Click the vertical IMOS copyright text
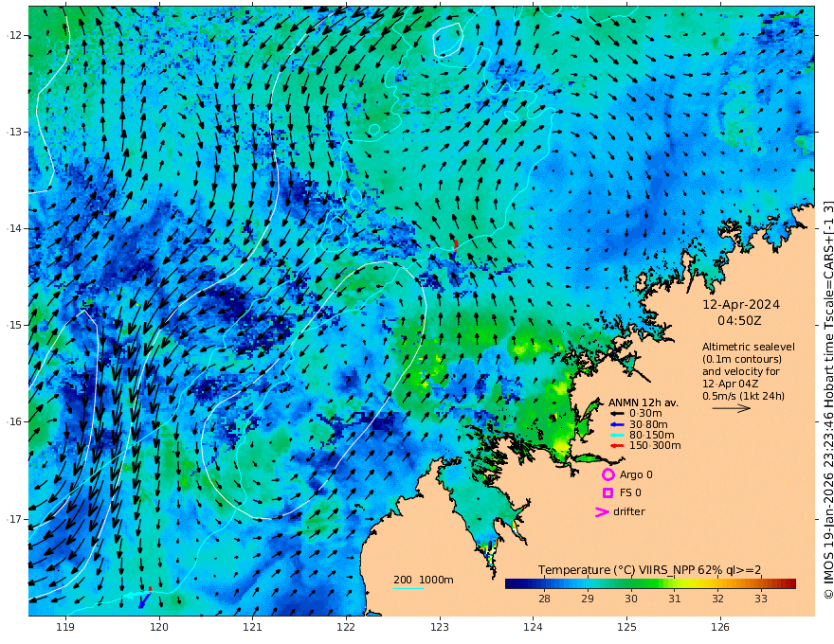 (827, 400)
